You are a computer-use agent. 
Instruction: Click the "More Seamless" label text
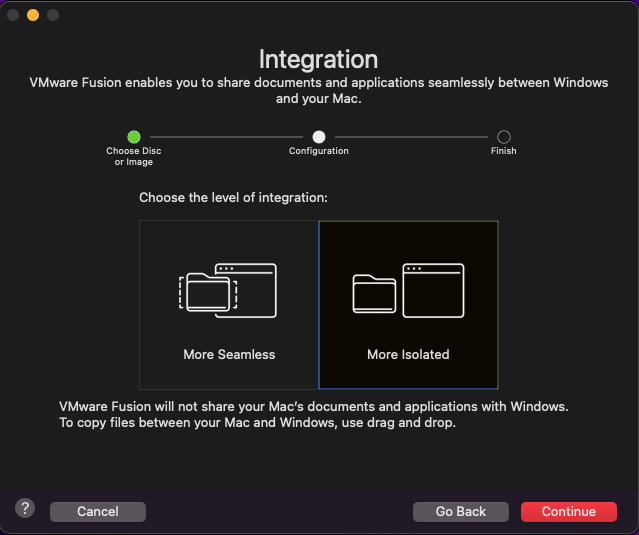coord(229,354)
